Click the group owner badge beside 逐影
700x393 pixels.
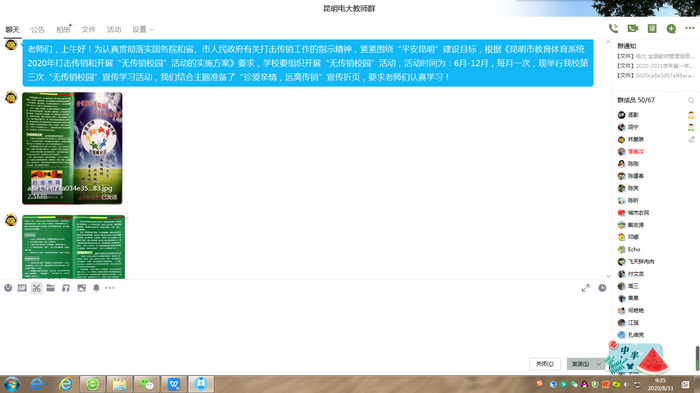point(691,115)
